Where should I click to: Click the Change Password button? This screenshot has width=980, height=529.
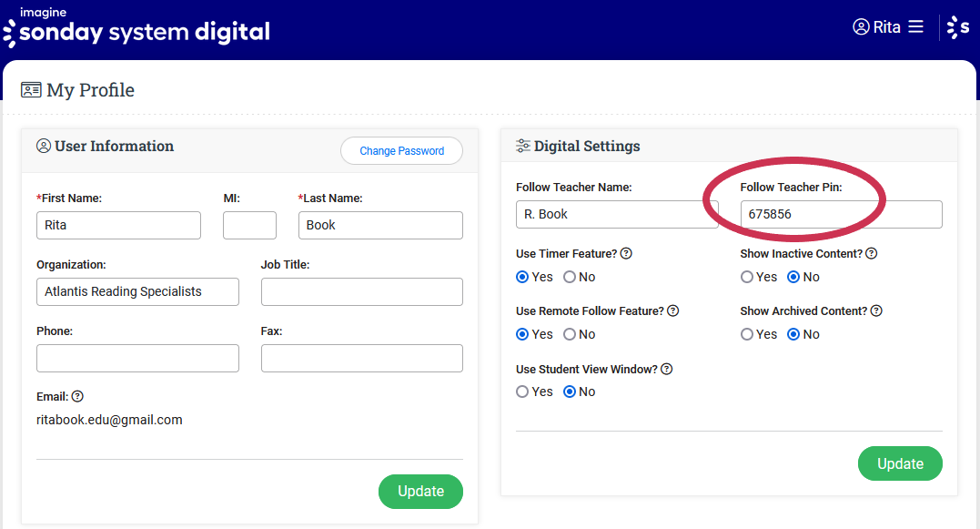click(401, 151)
